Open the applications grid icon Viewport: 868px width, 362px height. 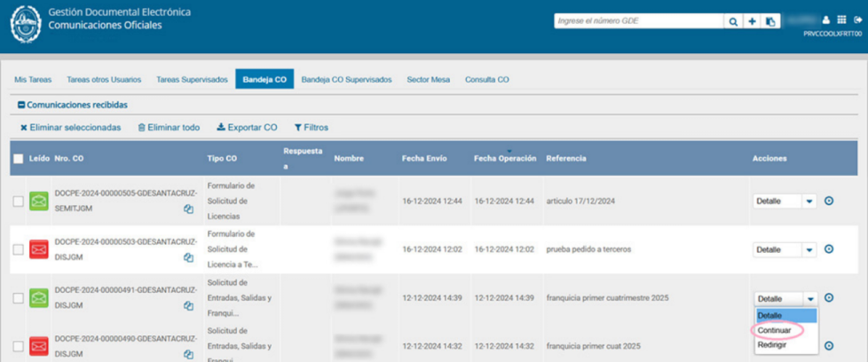click(841, 20)
